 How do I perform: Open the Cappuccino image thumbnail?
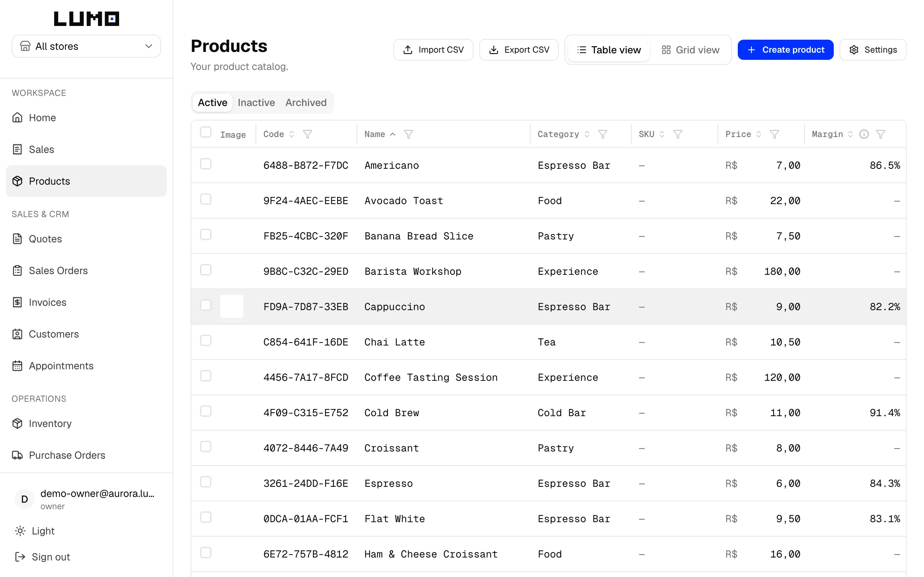(232, 307)
